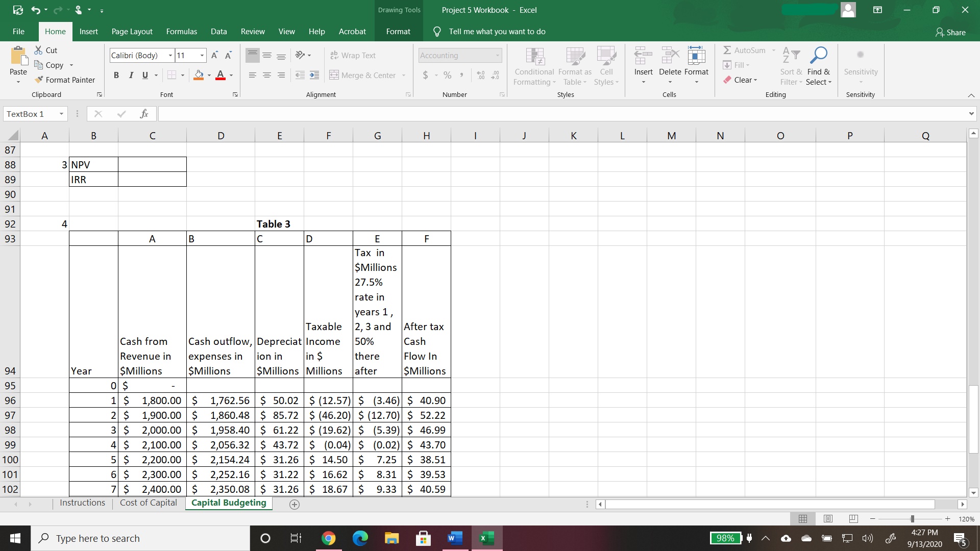Activate the Format Painter

click(65, 80)
